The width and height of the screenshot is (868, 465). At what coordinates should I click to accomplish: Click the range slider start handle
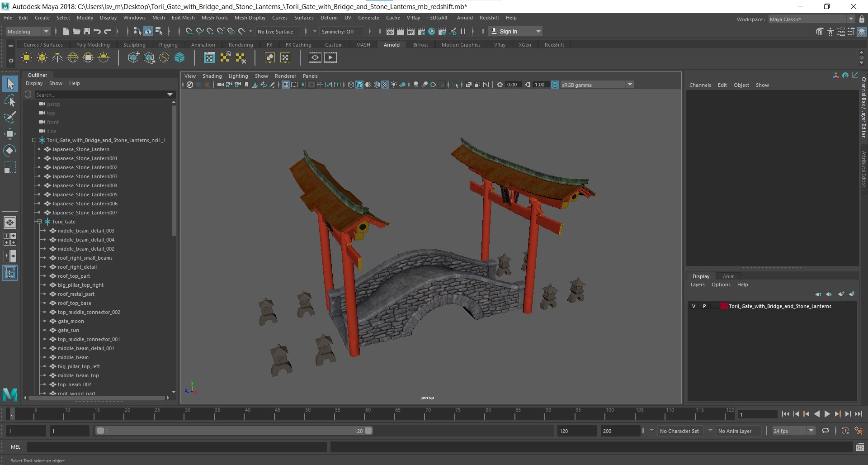pos(100,431)
